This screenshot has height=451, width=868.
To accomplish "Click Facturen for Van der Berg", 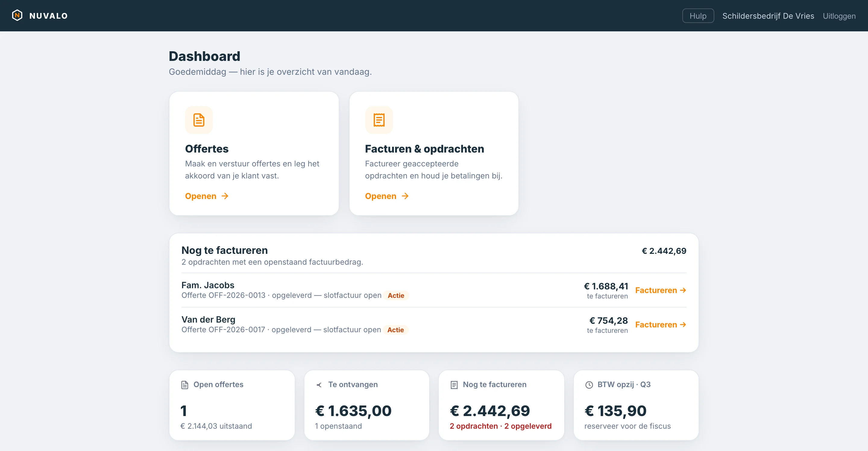I will pyautogui.click(x=660, y=325).
